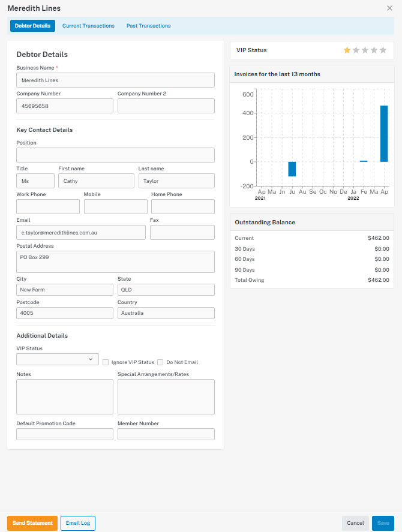Image resolution: width=402 pixels, height=532 pixels.
Task: Click the Invoices for the last 13 months heading
Action: [x=277, y=74]
